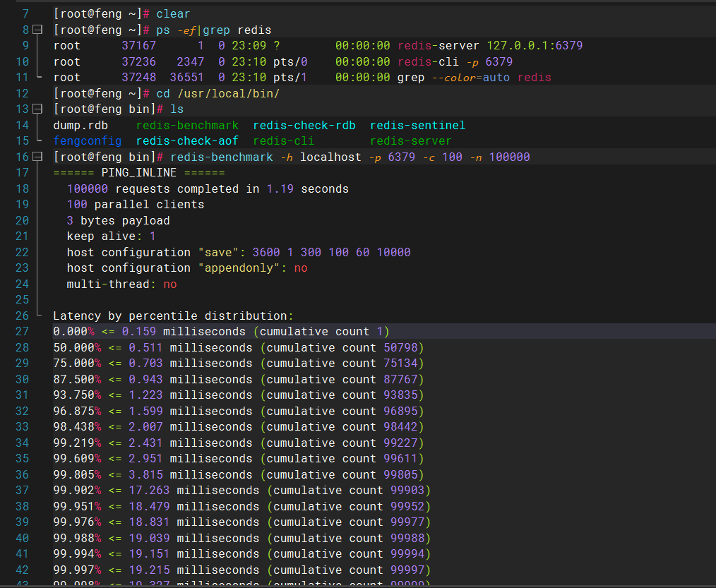This screenshot has width=716, height=588.
Task: Click the '0.943' latency value
Action: click(145, 379)
